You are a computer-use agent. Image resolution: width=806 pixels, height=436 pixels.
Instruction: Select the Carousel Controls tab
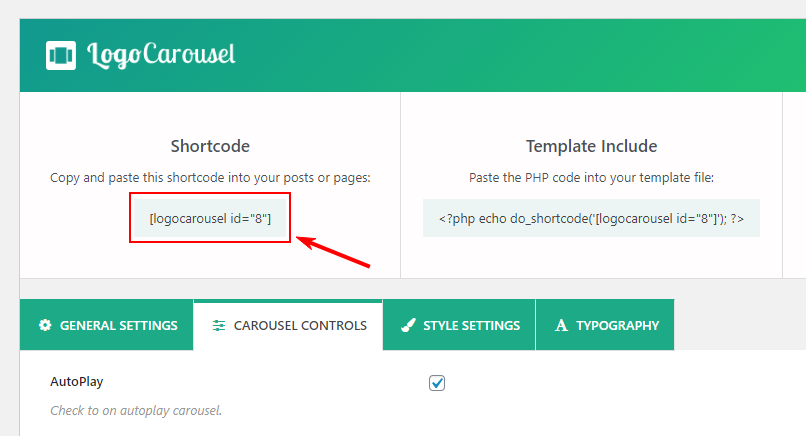tap(288, 325)
